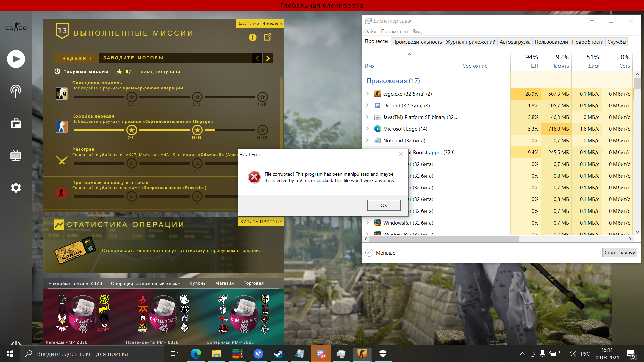This screenshot has width=644, height=362.
Task: Open the broadcast antenna icon in sidebar
Action: 16,90
